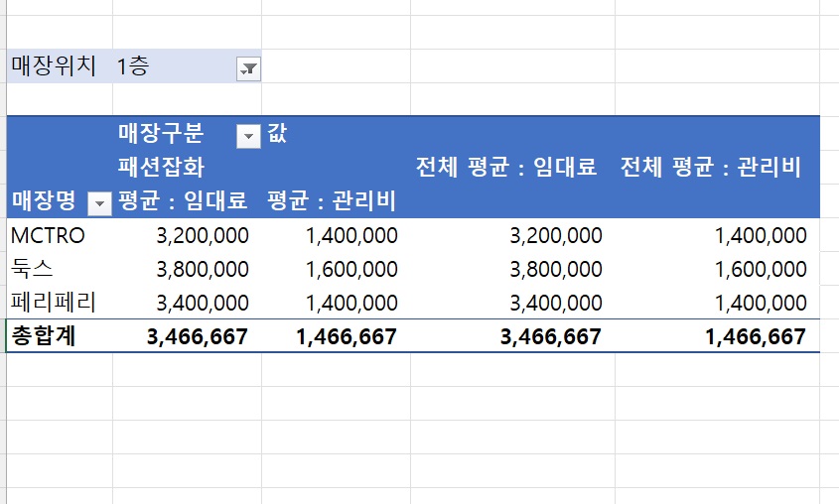Image resolution: width=839 pixels, height=504 pixels.
Task: Select 둑스 전체 평균 관리비 value 1,600,000
Action: tap(759, 269)
